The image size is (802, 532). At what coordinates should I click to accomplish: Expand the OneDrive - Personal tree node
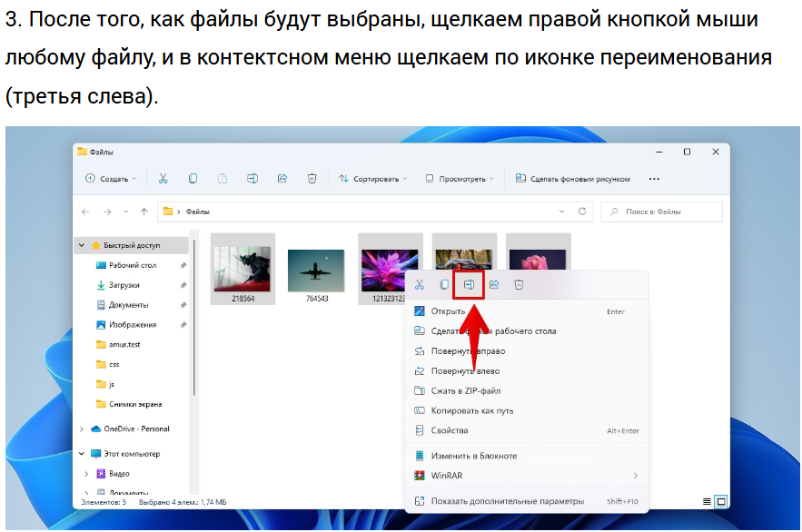pos(82,429)
